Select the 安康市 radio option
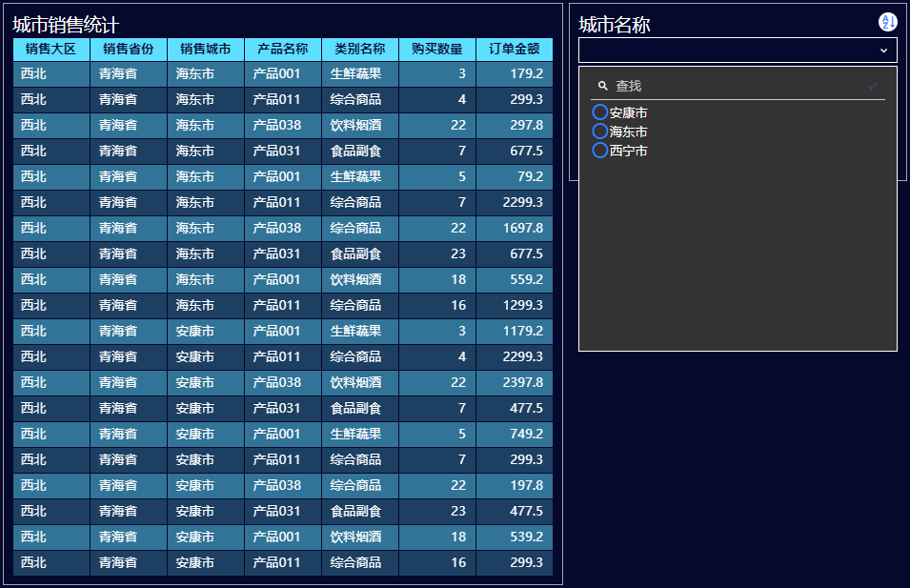 (600, 113)
